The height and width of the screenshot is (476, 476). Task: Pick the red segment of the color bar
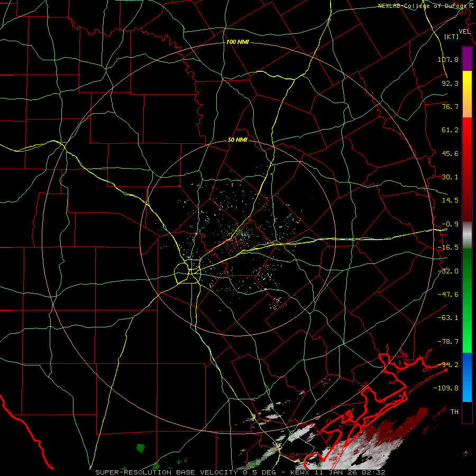(467, 169)
